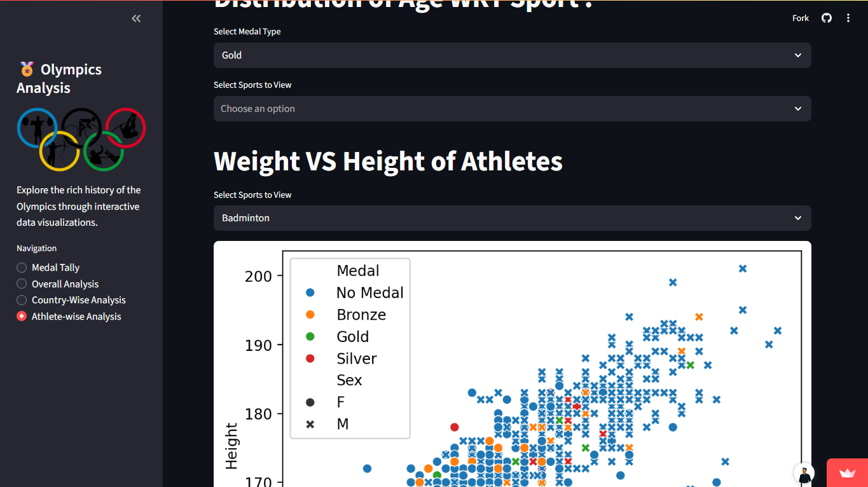Image resolution: width=868 pixels, height=487 pixels.
Task: Open the 'Choose an option' sports multiselect
Action: (512, 109)
